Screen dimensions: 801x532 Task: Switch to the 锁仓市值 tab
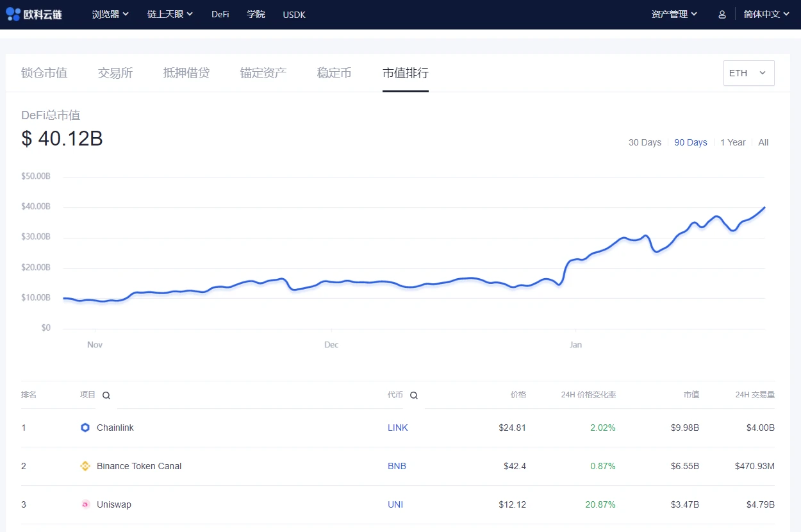(44, 73)
